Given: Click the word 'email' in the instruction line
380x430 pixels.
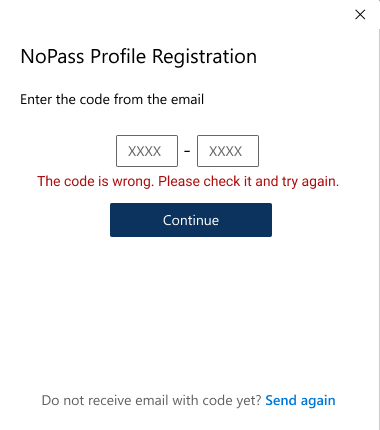Looking at the screenshot, I should [187, 99].
